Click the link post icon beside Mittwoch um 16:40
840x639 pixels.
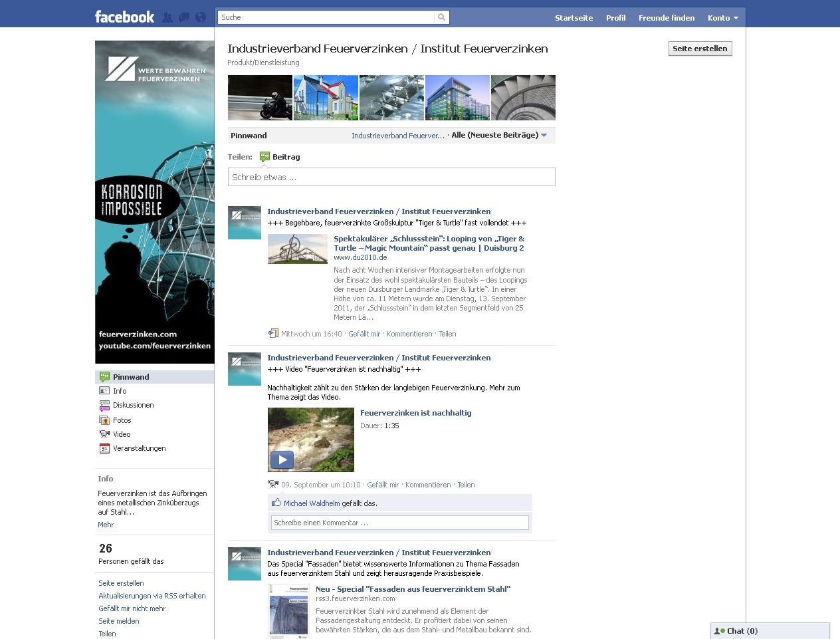[x=272, y=334]
